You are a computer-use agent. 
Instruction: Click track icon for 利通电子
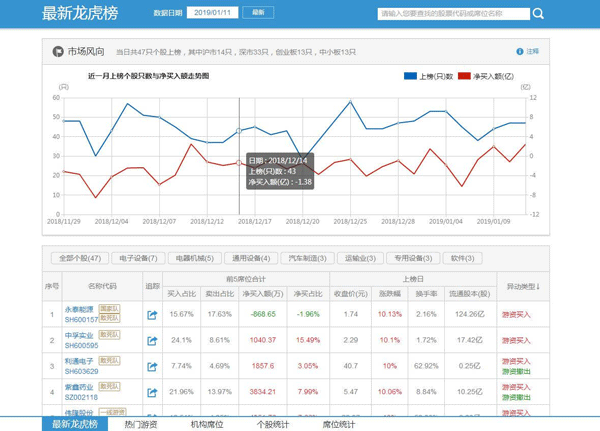click(153, 366)
